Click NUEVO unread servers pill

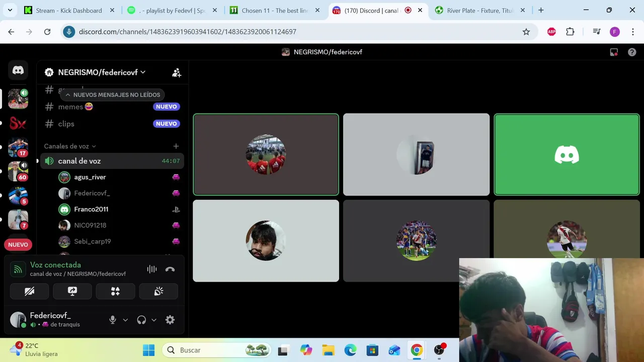coord(18,244)
